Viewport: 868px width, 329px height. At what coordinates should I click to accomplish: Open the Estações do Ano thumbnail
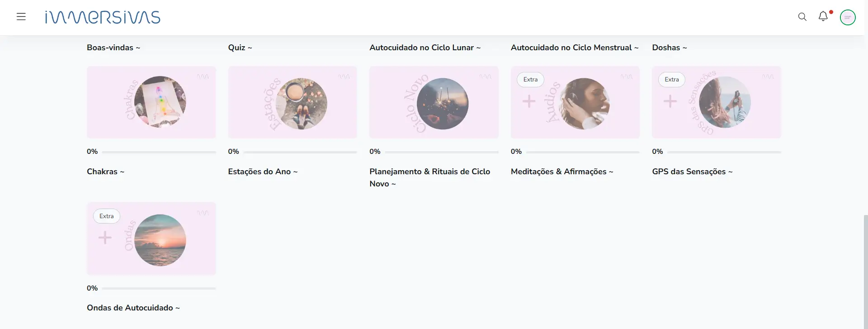click(292, 102)
